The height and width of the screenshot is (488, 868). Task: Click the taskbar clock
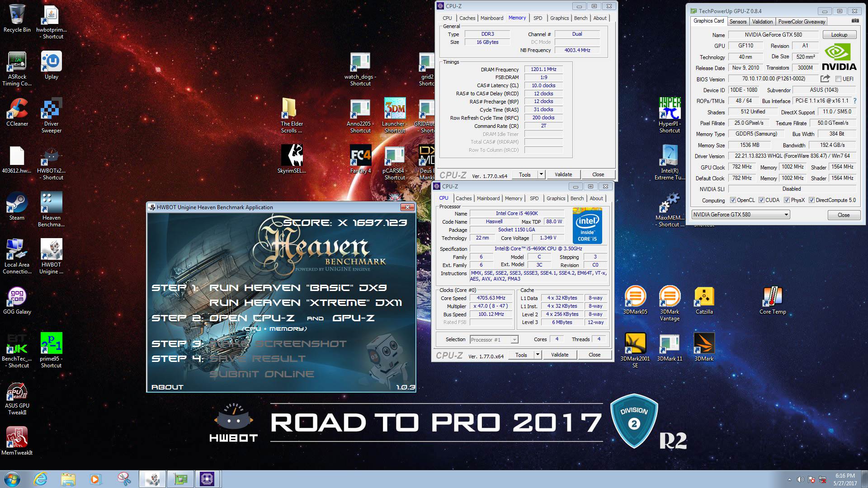(845, 479)
